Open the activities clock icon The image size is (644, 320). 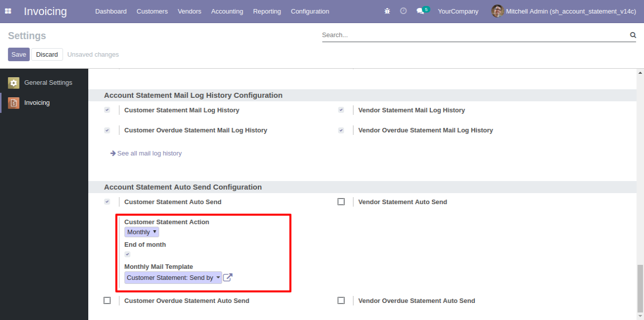(x=403, y=11)
